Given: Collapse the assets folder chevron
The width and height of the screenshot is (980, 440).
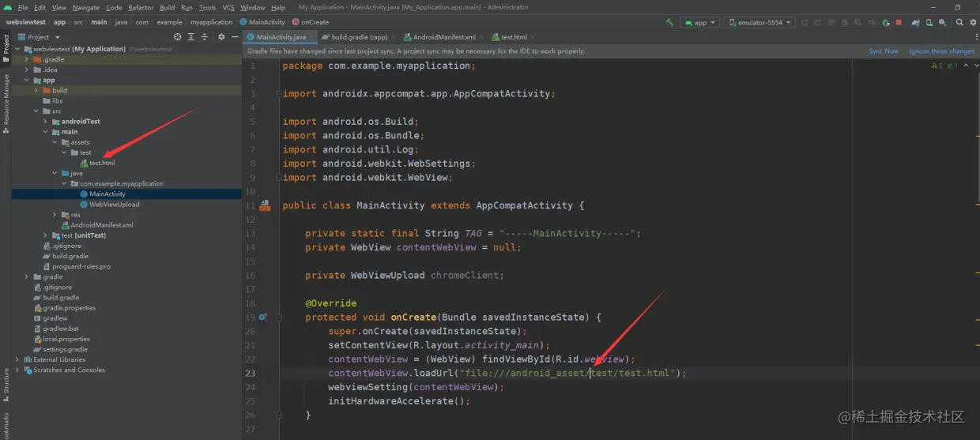Looking at the screenshot, I should (x=55, y=142).
